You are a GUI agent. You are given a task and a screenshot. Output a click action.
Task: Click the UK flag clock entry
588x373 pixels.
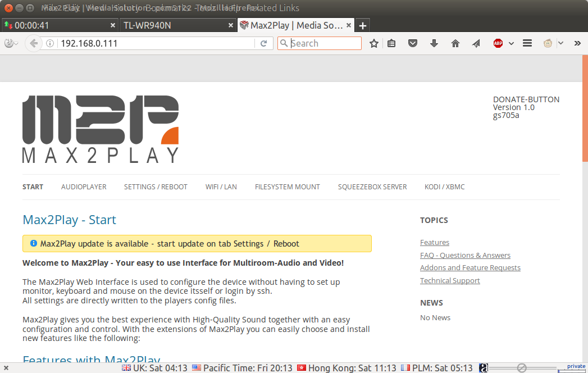tap(154, 368)
